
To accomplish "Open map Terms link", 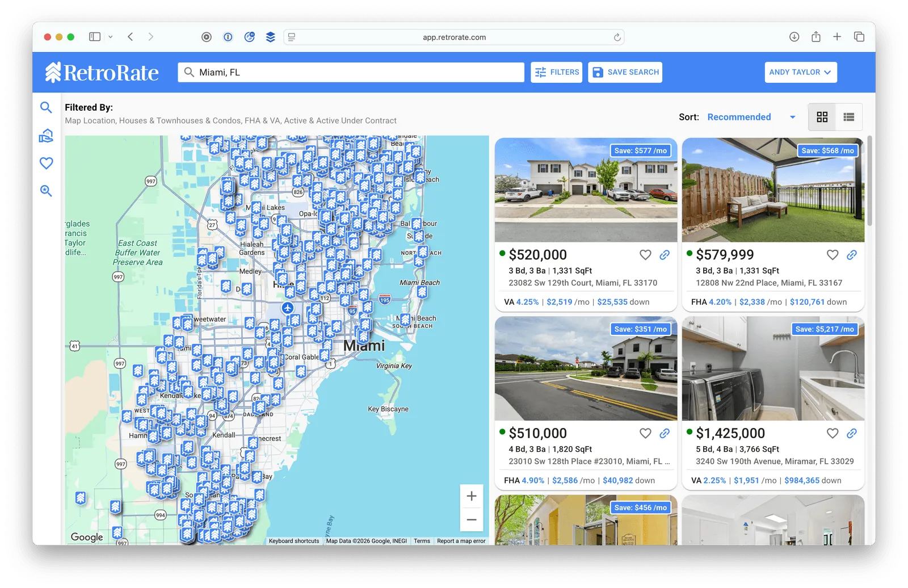I will tap(422, 541).
